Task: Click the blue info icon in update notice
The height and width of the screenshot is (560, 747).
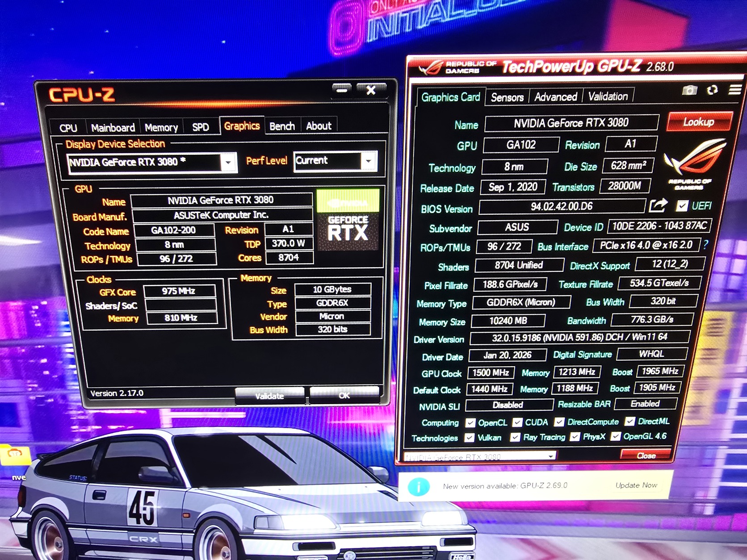Action: click(419, 486)
